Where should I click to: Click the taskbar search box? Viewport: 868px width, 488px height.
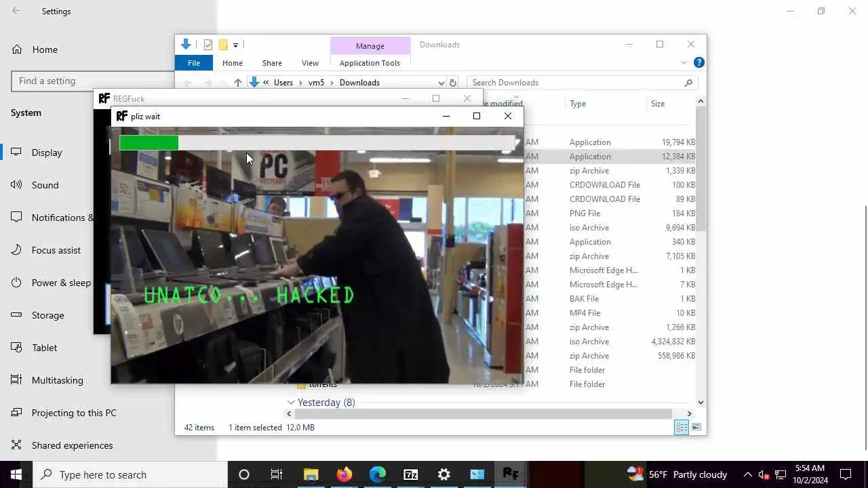click(x=130, y=474)
